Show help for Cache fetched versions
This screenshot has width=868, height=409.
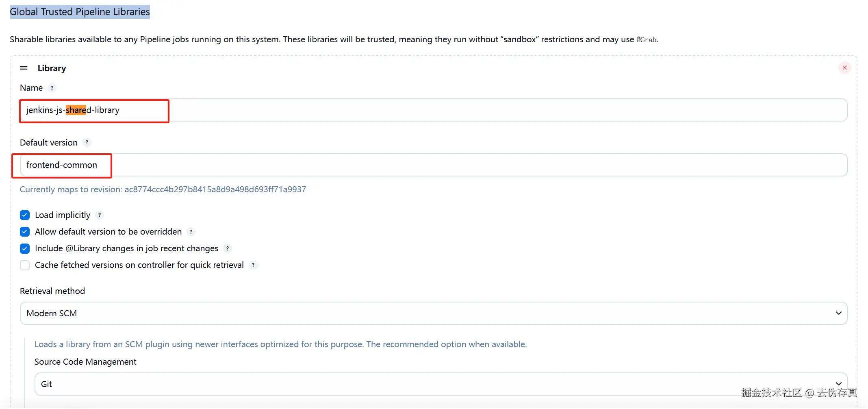click(x=253, y=265)
